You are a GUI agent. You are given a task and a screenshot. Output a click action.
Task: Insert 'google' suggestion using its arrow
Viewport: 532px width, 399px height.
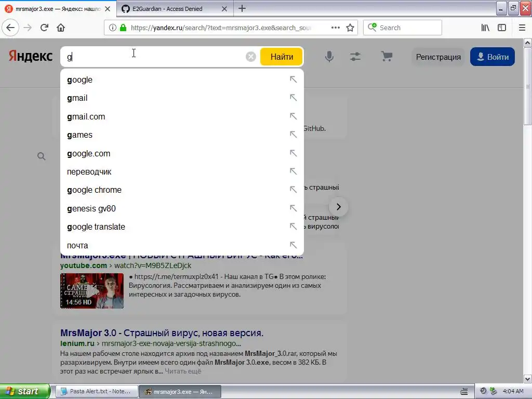point(293,79)
